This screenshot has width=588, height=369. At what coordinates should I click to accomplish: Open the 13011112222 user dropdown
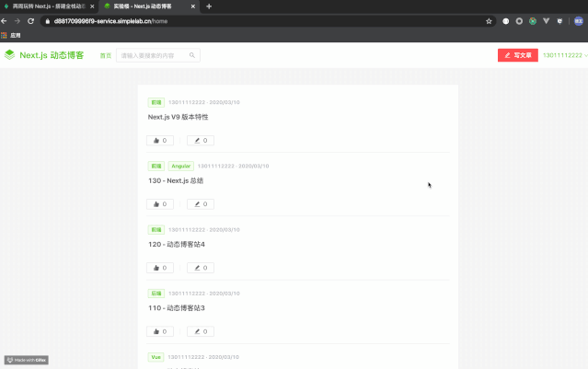click(565, 55)
